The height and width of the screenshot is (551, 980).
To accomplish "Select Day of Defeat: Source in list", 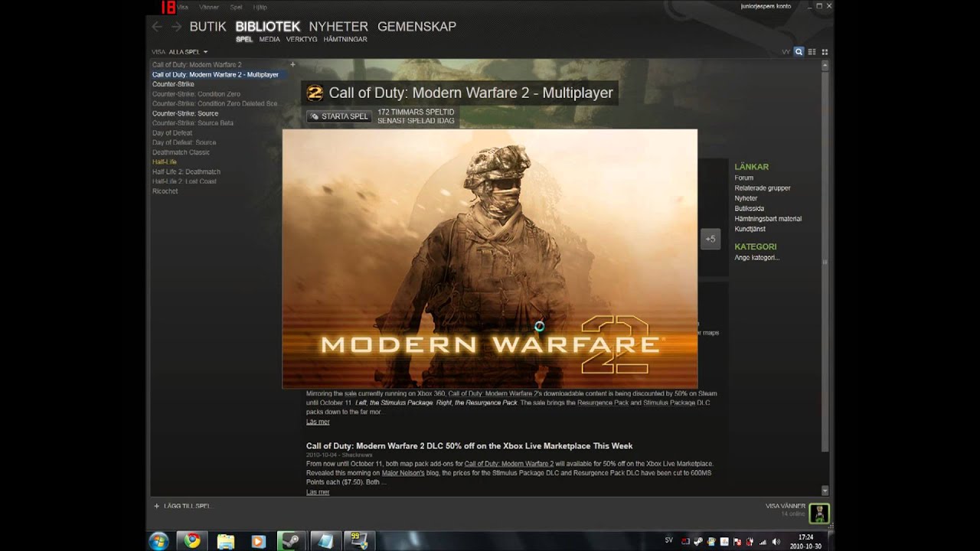I will pos(185,142).
